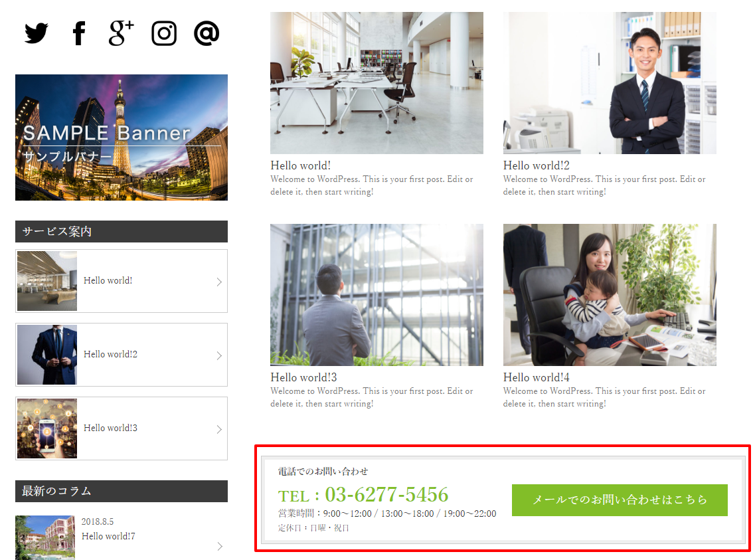This screenshot has width=753, height=560.
Task: Click the chevron on Hello world!3 service item
Action: pos(219,429)
